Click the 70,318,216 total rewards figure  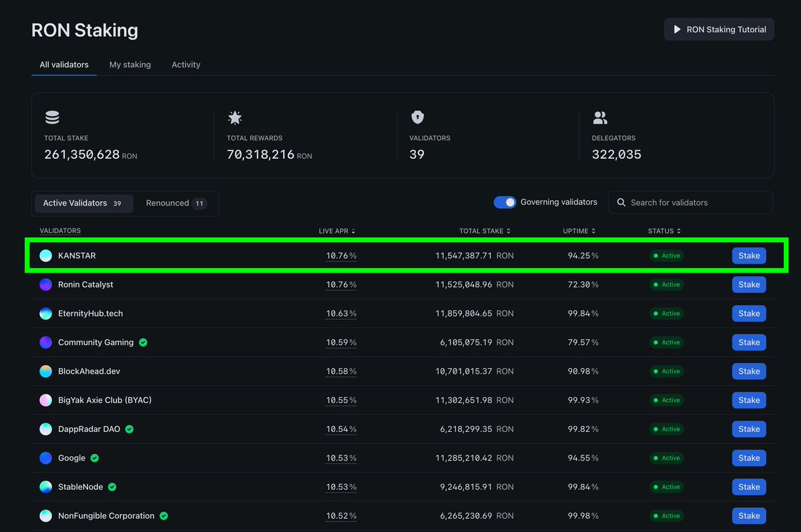pyautogui.click(x=261, y=155)
